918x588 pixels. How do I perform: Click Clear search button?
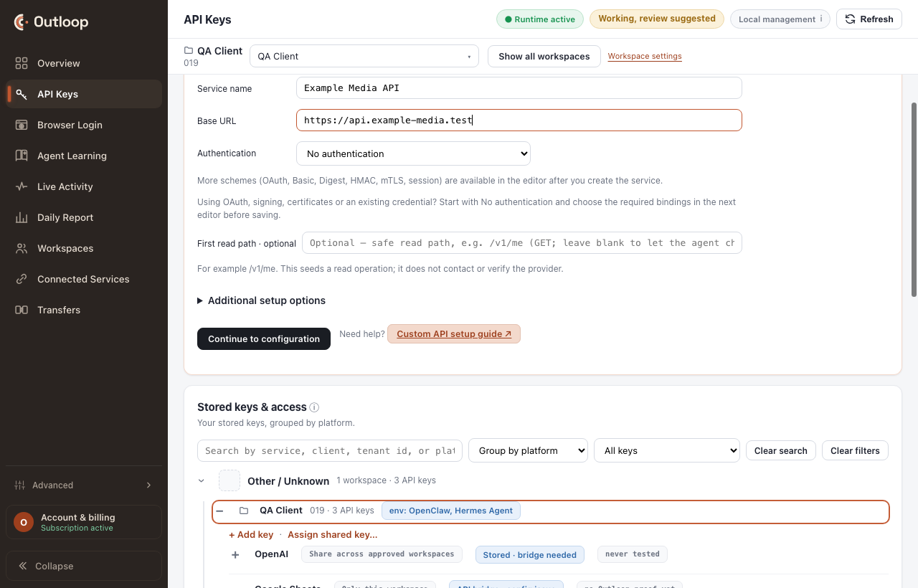pos(781,450)
